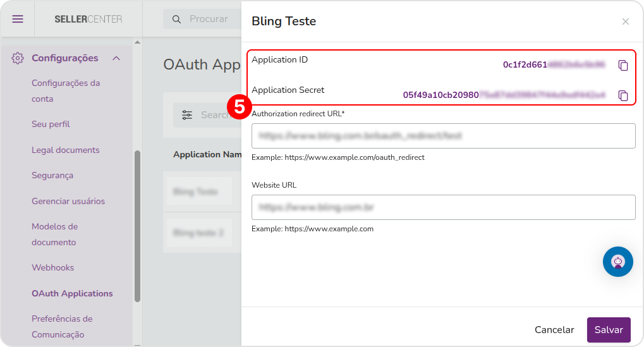Click the Salvar button
This screenshot has height=347, width=644.
coord(609,330)
